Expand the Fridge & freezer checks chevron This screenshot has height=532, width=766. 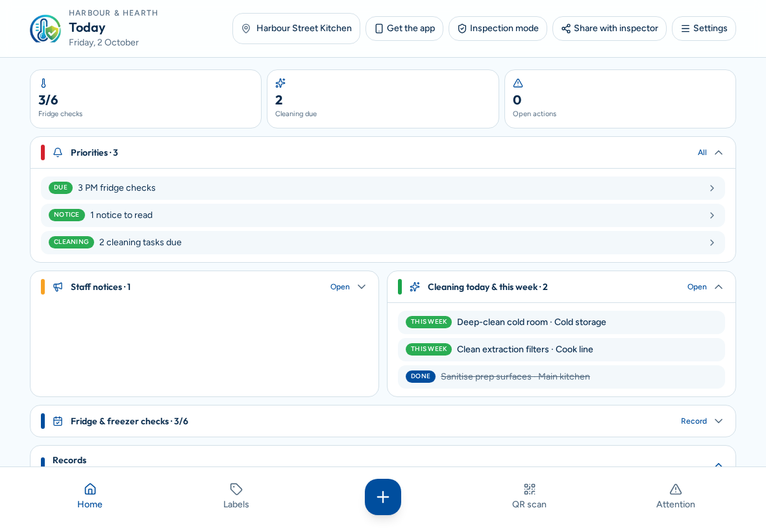pyautogui.click(x=719, y=421)
